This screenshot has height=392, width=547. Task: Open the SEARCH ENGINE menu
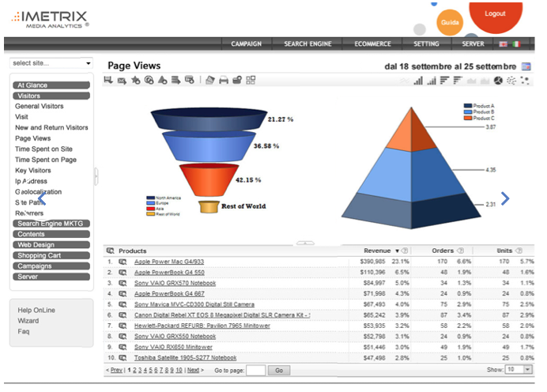(x=308, y=44)
